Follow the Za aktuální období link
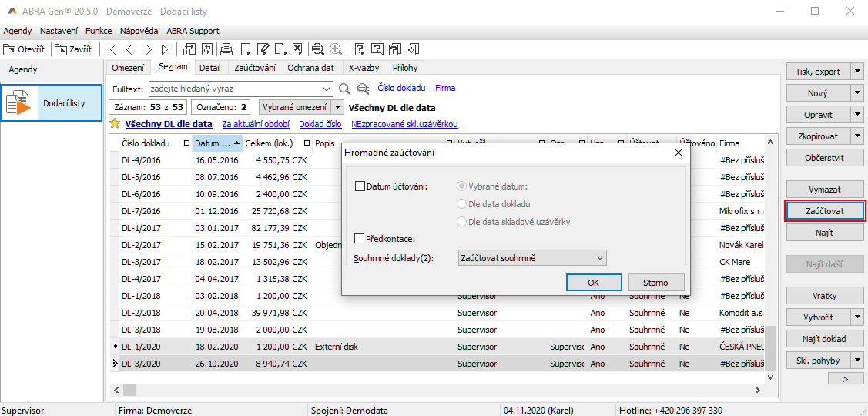Image resolution: width=868 pixels, height=416 pixels. (x=256, y=124)
